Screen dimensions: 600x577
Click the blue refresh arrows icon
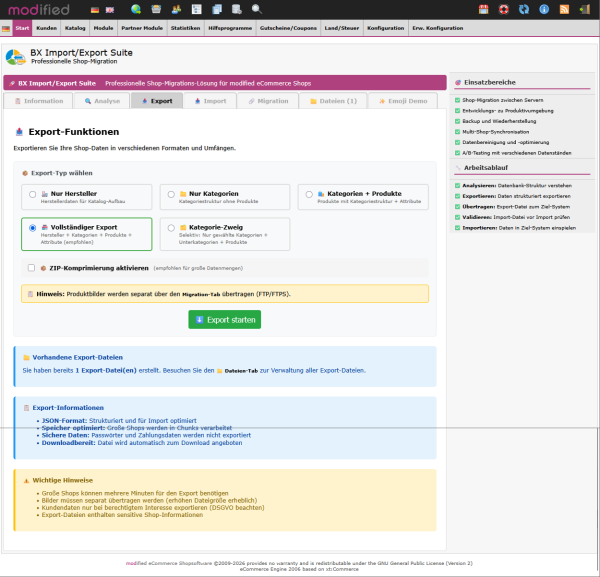click(523, 9)
